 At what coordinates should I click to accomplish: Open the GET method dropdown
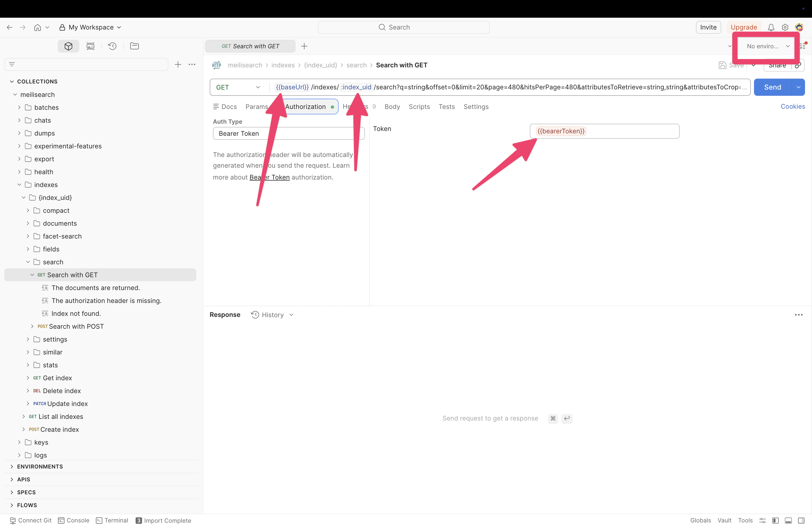point(258,87)
